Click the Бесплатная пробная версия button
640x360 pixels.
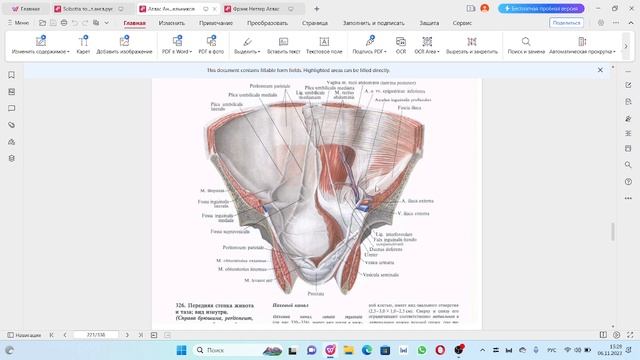pyautogui.click(x=541, y=8)
